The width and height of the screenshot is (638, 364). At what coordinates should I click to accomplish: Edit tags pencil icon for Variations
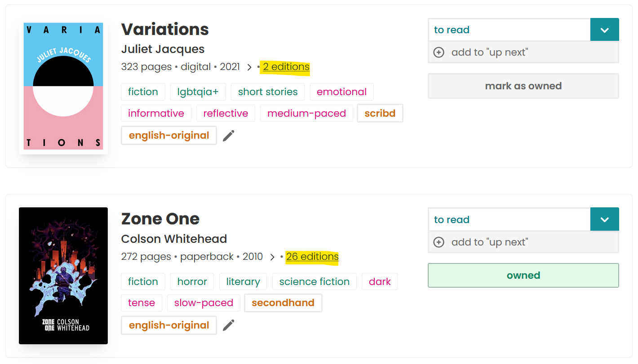click(229, 136)
